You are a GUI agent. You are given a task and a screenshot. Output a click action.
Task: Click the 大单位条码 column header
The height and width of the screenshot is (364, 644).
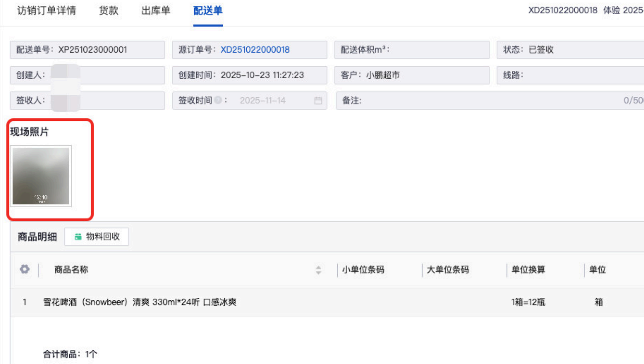click(448, 270)
